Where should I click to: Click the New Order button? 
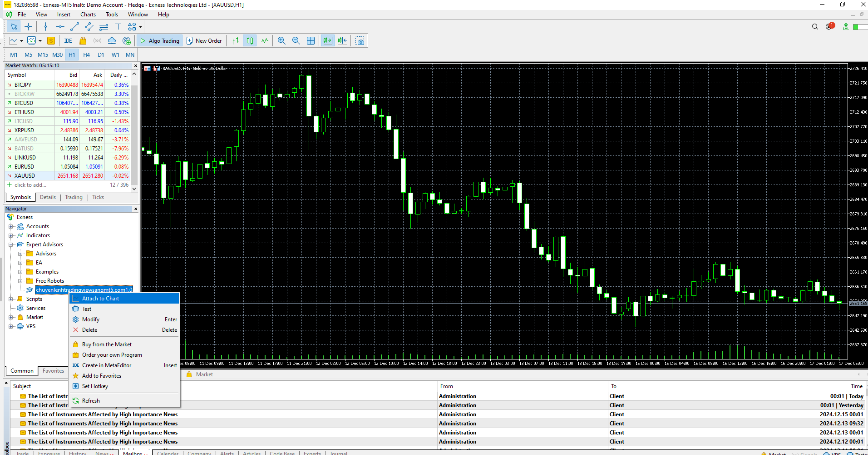[204, 41]
